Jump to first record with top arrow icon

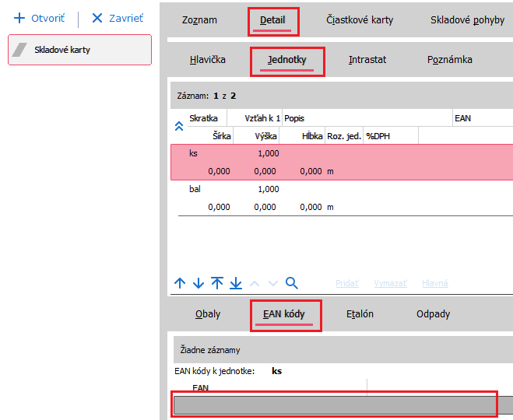click(217, 283)
